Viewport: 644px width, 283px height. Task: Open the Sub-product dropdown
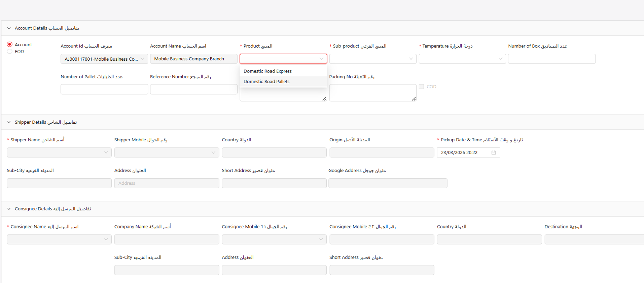(373, 59)
